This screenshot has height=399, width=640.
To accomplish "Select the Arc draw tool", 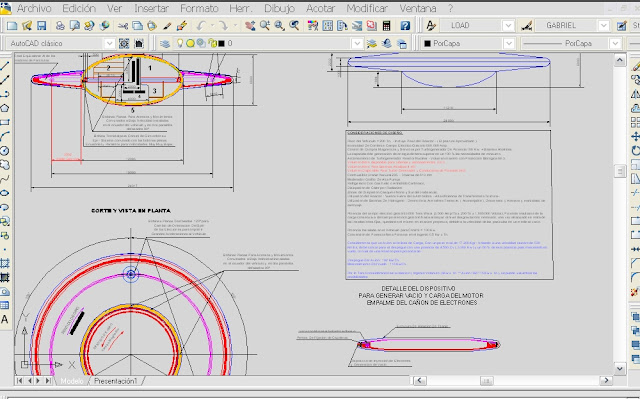I will click(x=5, y=136).
